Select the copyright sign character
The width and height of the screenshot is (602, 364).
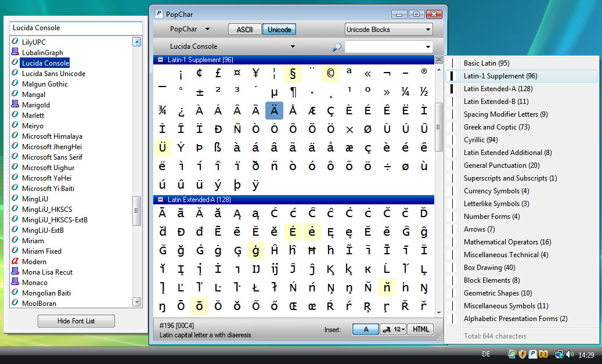(x=330, y=73)
